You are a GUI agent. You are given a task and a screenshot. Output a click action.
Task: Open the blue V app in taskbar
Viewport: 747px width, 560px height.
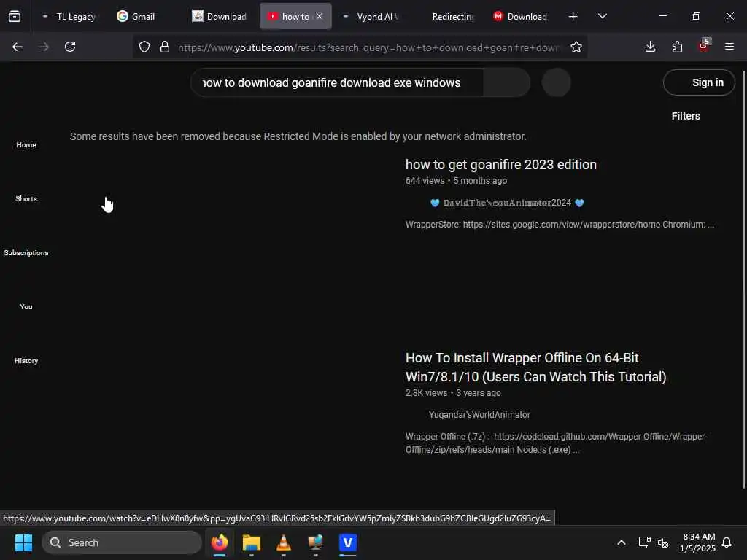(x=348, y=542)
